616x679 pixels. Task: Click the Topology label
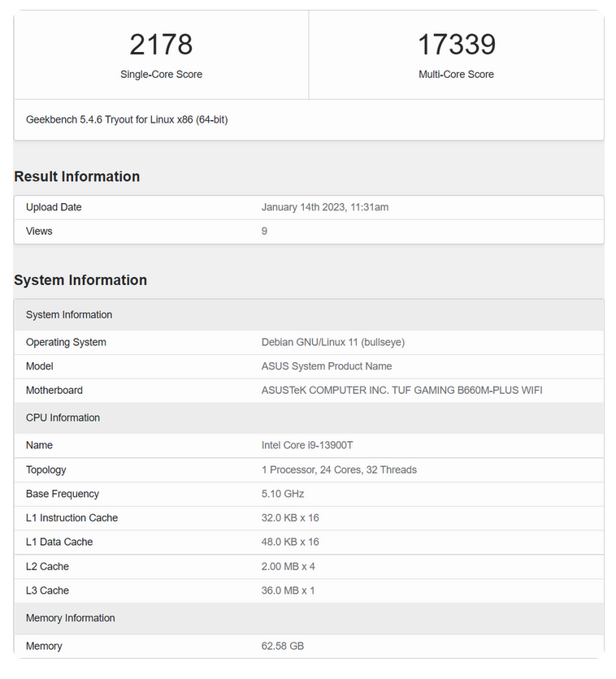(x=46, y=470)
